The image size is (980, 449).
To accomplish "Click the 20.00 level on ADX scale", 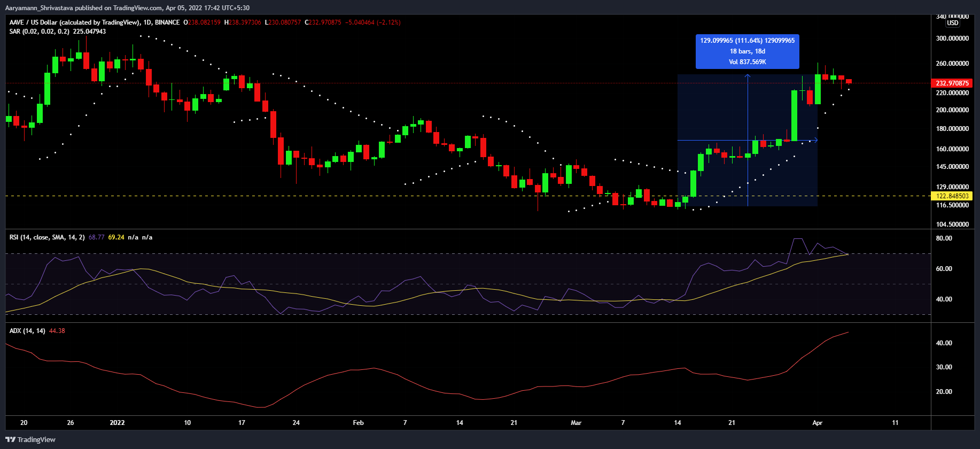I will pos(944,392).
